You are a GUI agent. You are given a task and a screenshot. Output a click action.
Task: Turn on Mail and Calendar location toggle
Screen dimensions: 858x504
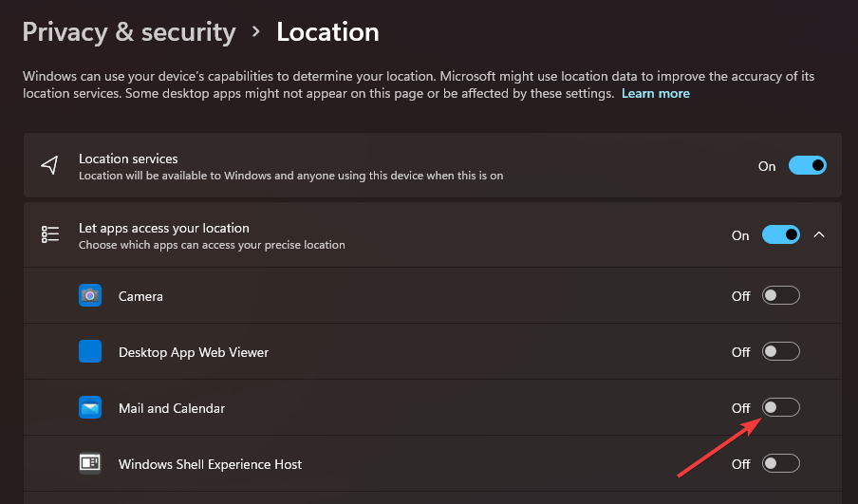pyautogui.click(x=781, y=408)
